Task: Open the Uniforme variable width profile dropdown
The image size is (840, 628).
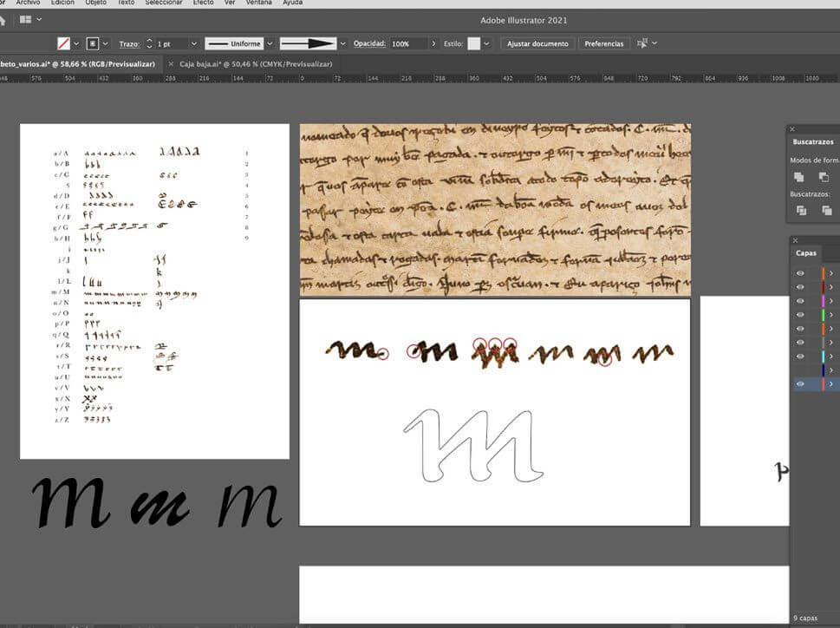Action: (270, 43)
